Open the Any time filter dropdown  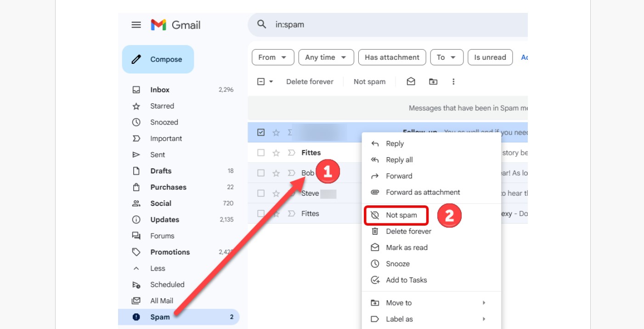coord(326,57)
